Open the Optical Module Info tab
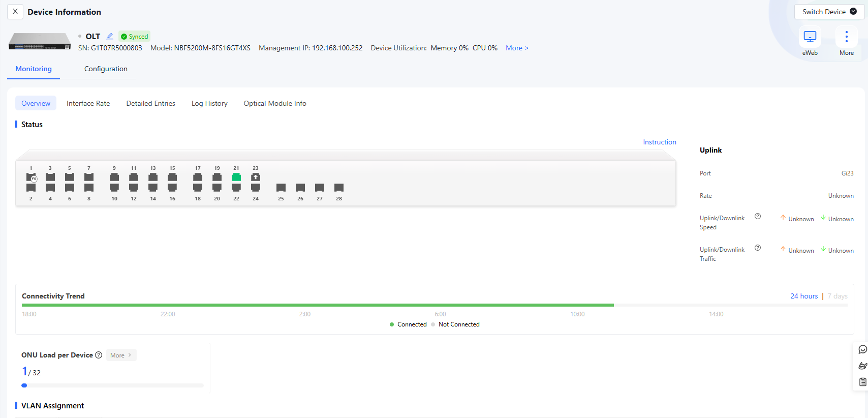 click(x=275, y=103)
